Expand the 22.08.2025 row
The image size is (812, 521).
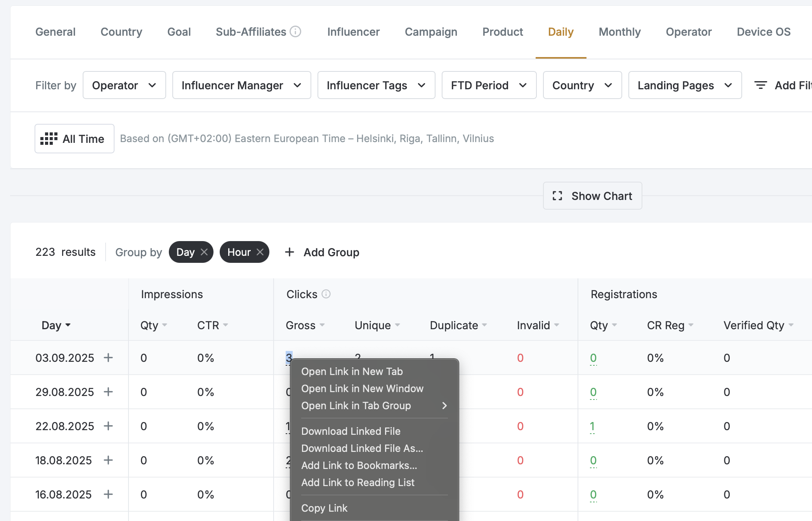(108, 426)
